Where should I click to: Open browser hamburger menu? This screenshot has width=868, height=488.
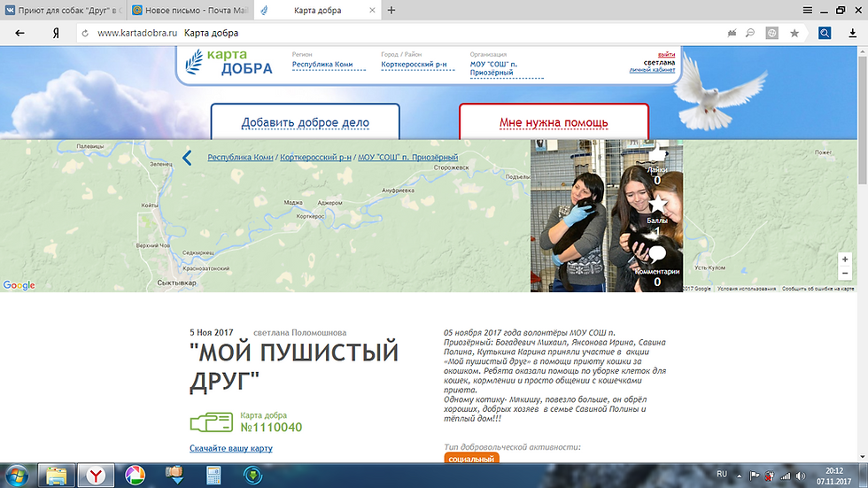[x=808, y=10]
